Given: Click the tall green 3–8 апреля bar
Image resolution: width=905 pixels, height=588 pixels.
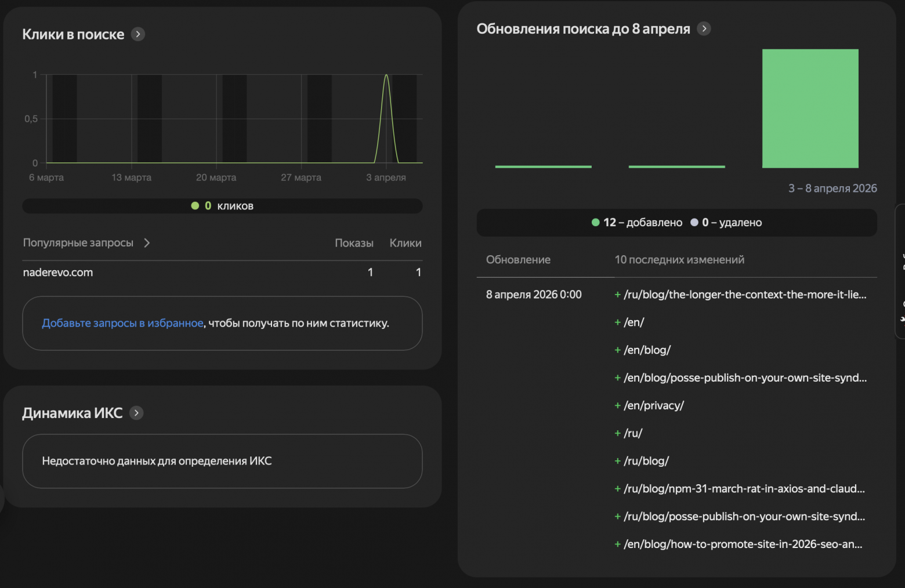Looking at the screenshot, I should tap(810, 108).
